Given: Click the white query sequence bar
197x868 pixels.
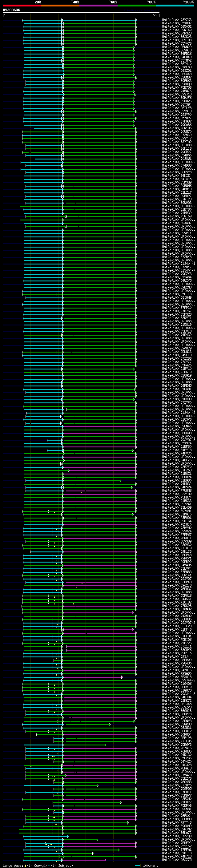Looking at the screenshot, I should (81, 13).
